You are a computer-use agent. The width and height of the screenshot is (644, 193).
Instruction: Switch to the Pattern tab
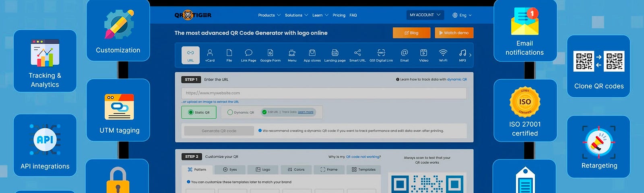pyautogui.click(x=197, y=169)
